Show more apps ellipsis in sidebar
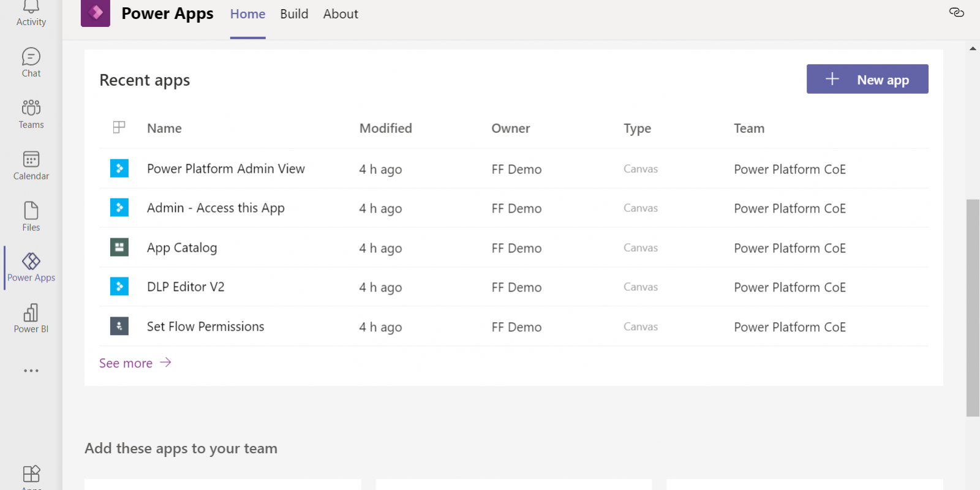The image size is (980, 490). pyautogui.click(x=31, y=371)
